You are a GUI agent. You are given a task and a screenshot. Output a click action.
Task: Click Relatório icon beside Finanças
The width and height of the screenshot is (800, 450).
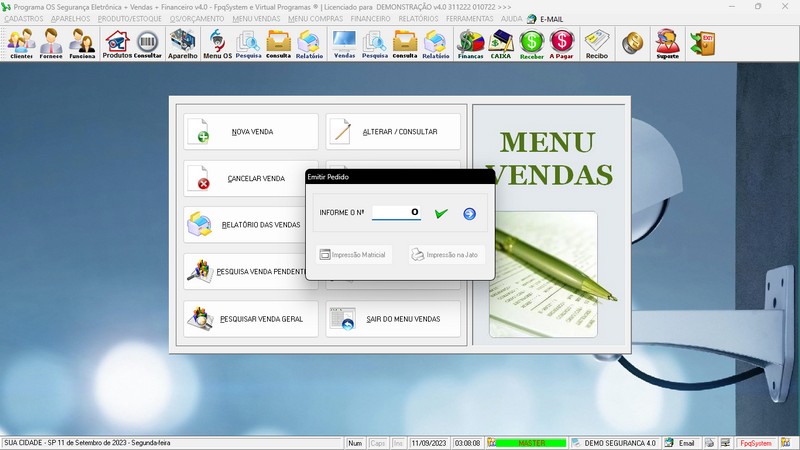click(x=436, y=44)
